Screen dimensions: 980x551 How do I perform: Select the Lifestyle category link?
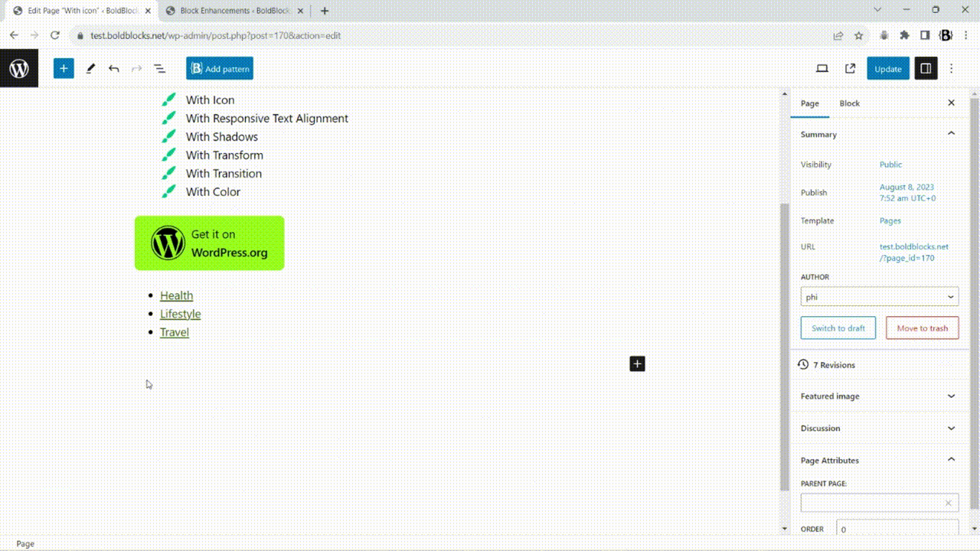[x=180, y=314]
